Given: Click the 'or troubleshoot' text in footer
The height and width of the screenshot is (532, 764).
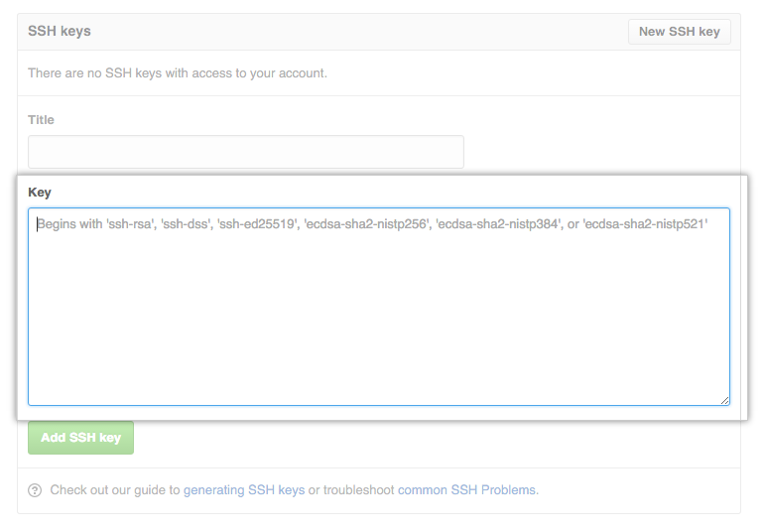Looking at the screenshot, I should 351,490.
